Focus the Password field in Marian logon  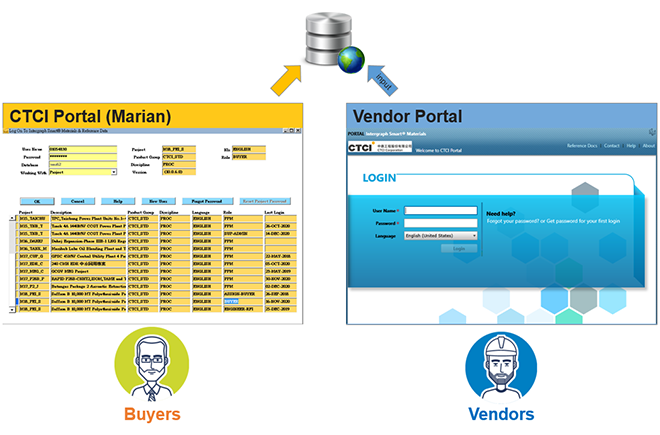click(83, 157)
